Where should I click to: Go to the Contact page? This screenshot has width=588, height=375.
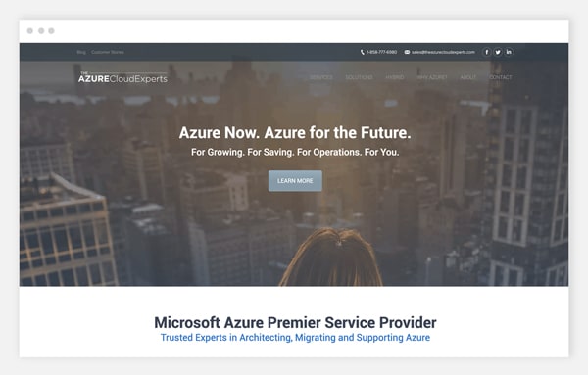tap(501, 77)
